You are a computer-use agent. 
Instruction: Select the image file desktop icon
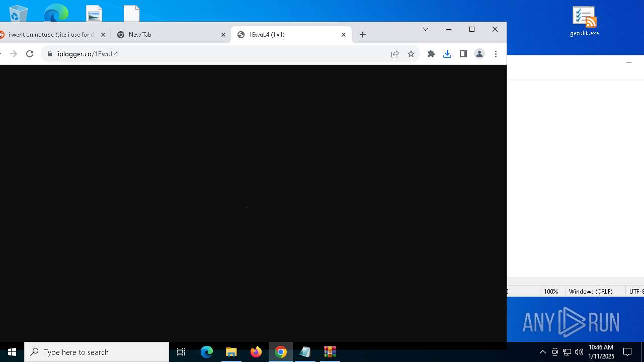coord(94,14)
